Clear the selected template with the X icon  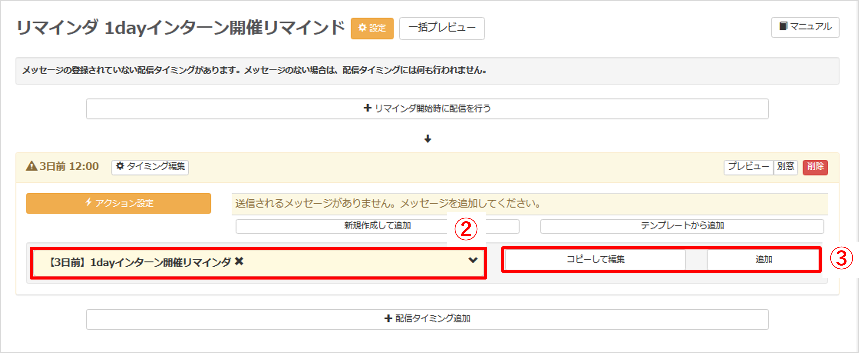click(239, 261)
